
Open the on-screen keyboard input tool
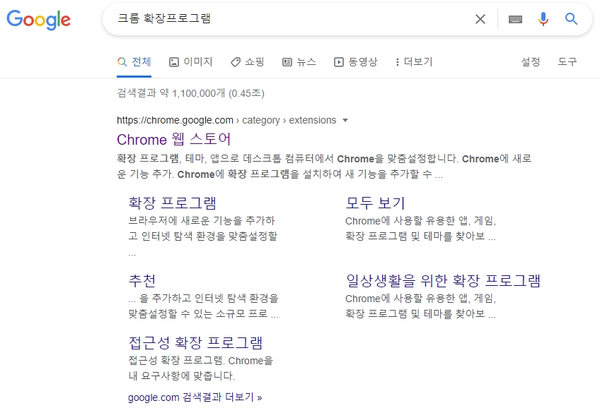(x=515, y=19)
